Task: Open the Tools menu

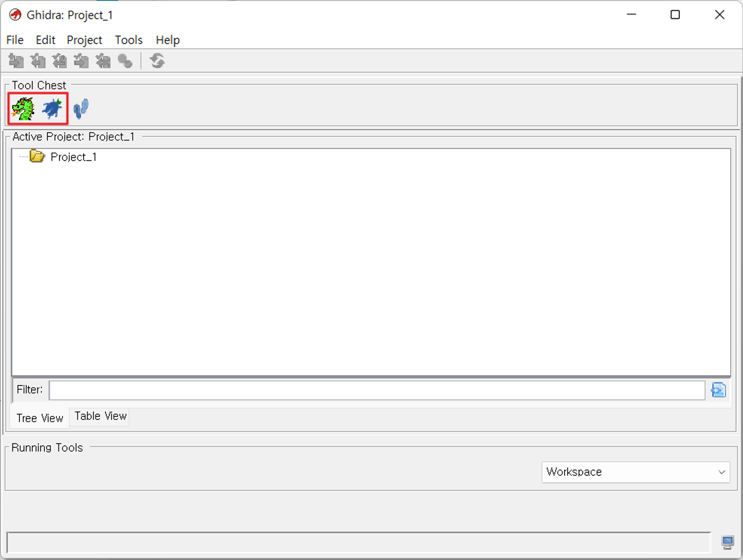Action: click(128, 40)
